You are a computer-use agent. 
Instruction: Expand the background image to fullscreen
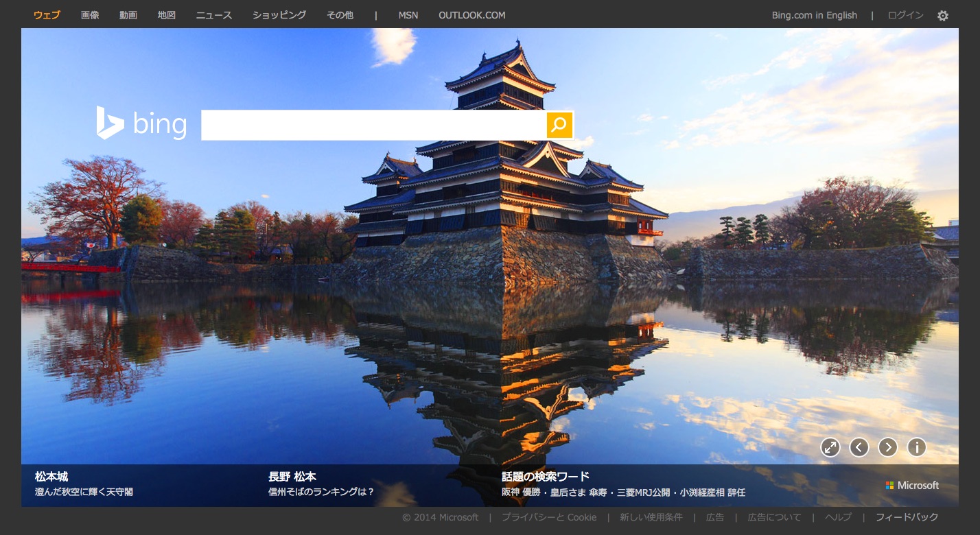click(x=830, y=448)
